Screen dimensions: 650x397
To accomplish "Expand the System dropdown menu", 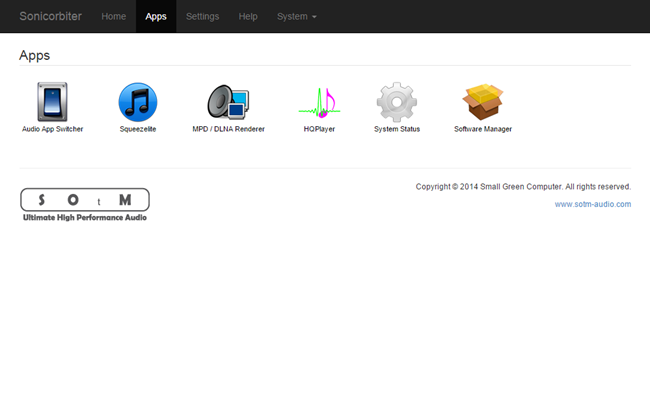I will point(297,17).
